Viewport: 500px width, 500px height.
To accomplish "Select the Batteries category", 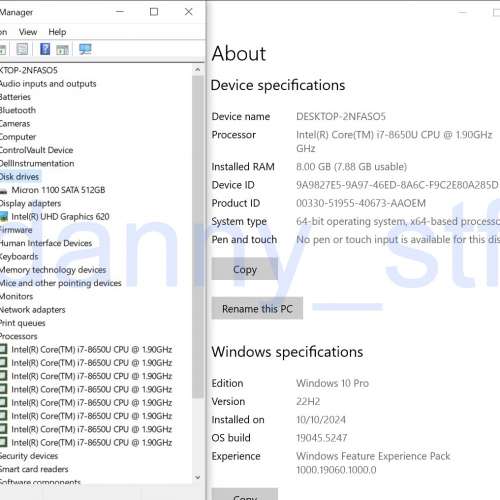I will (x=15, y=97).
